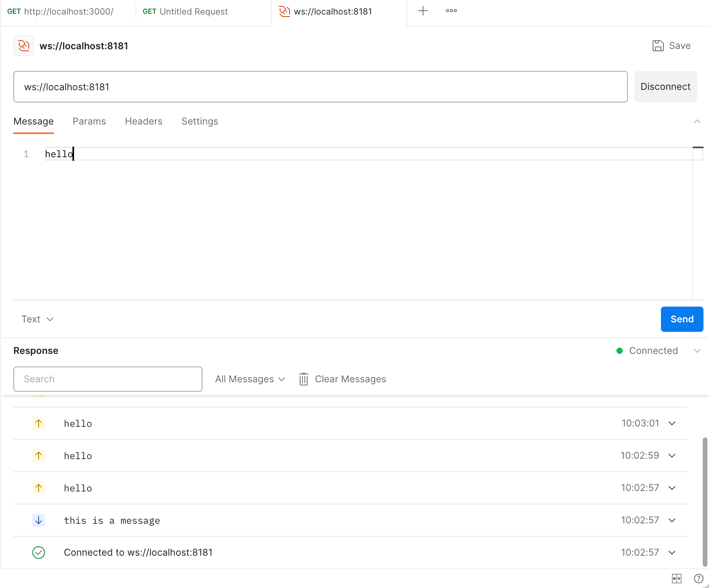Click the 10:02:59 timestamp
Screen dimensions: 709x588
(640, 456)
